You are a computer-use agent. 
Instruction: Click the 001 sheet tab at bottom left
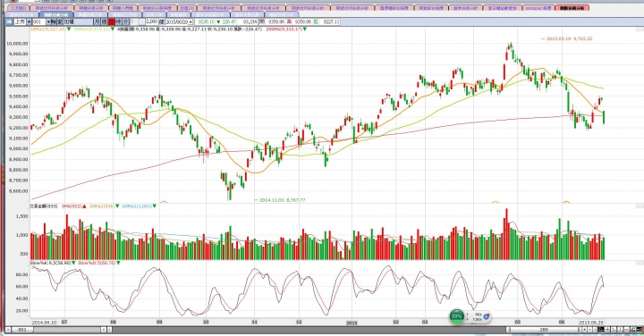(x=22, y=330)
